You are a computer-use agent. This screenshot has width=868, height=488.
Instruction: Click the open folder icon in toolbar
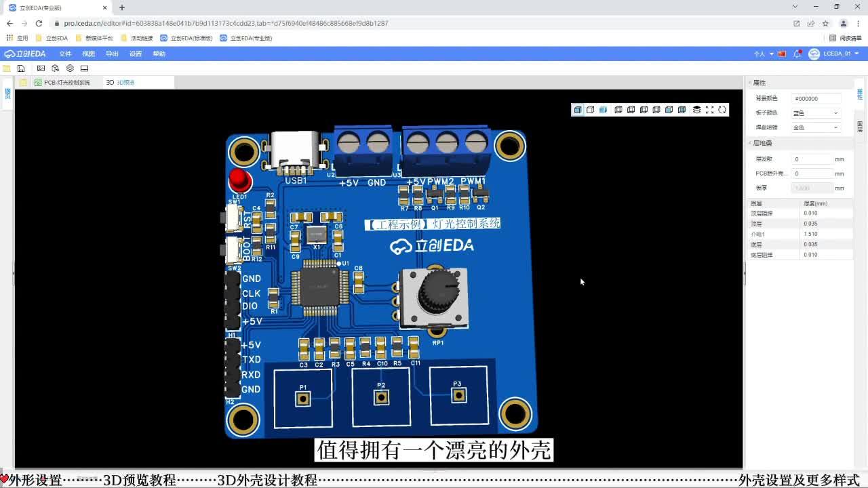tap(7, 68)
